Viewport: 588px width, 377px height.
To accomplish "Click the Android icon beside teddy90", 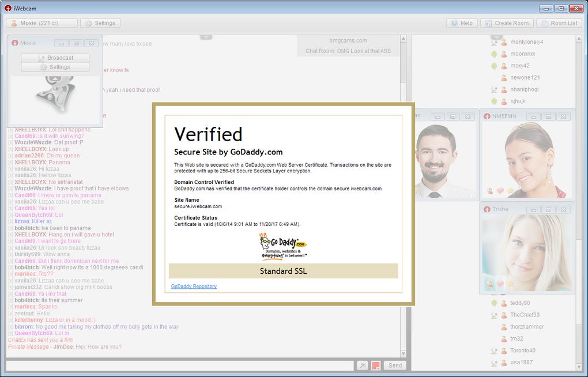I will tap(494, 303).
